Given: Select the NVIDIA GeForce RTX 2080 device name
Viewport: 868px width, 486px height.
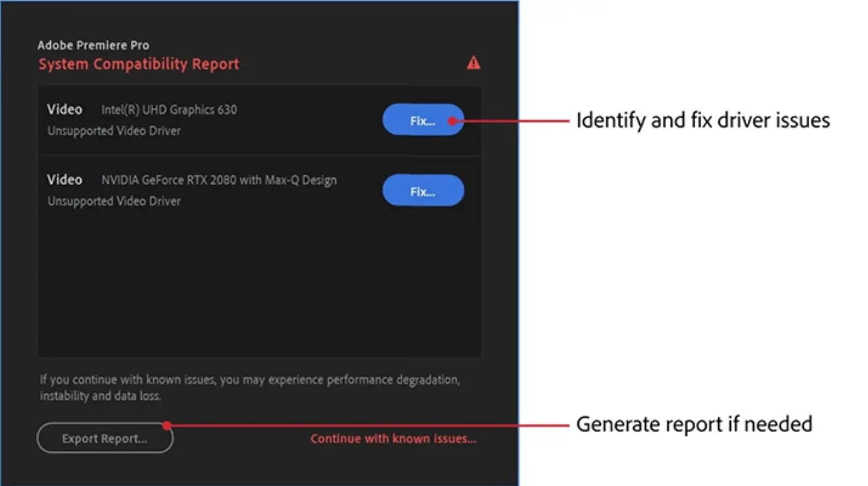Looking at the screenshot, I should (219, 180).
